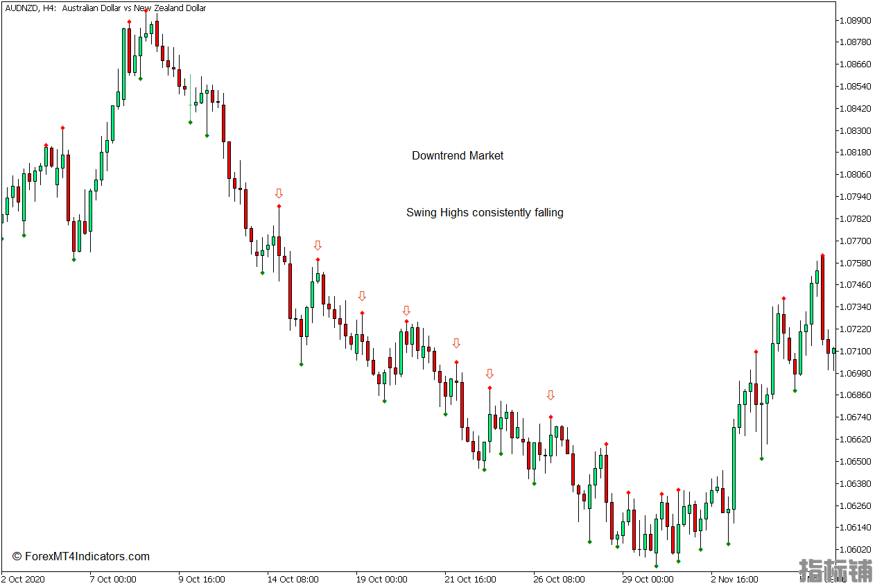Click the '26 Oct 08:00' time axis label
The image size is (884, 588).
(559, 579)
